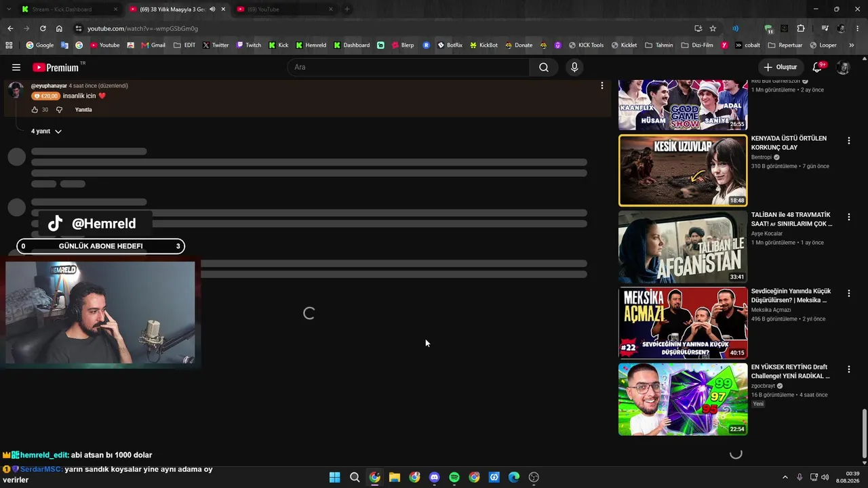Open File Explorer from taskbar
The image size is (868, 488).
[395, 477]
